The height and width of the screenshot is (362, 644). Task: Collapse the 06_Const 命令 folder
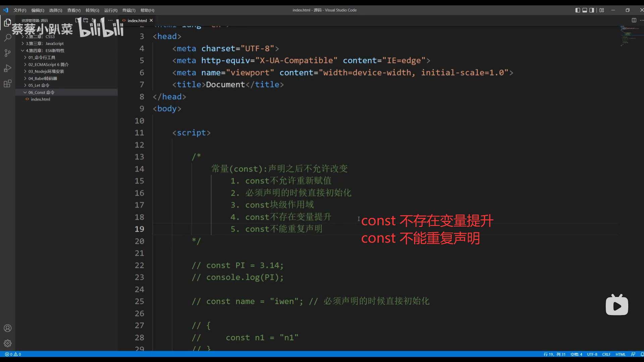(41, 92)
